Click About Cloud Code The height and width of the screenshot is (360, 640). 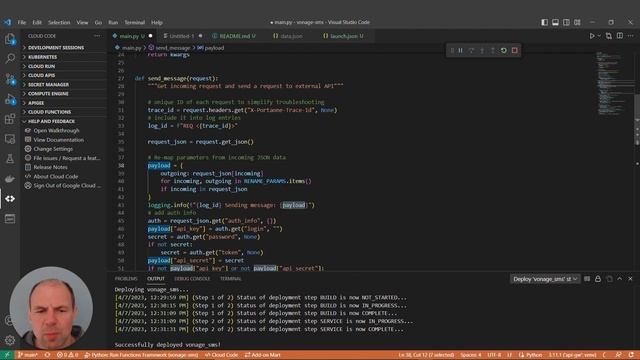pos(56,177)
